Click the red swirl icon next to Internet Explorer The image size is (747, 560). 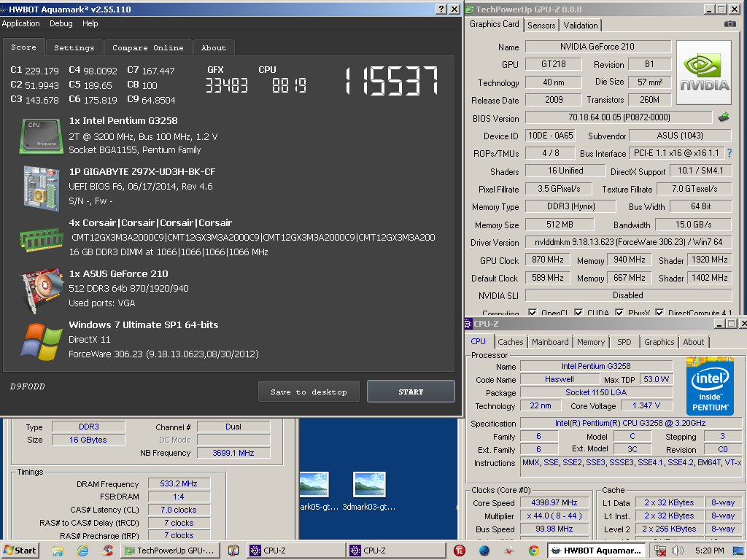[x=108, y=551]
